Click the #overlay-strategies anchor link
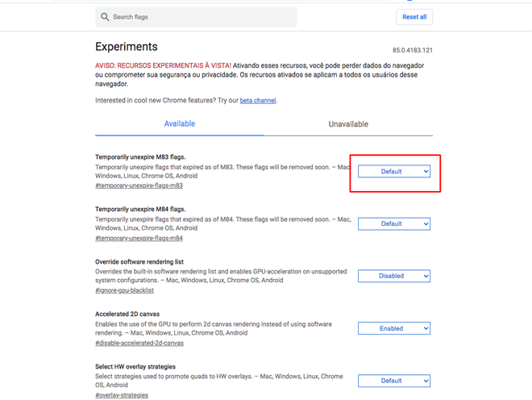Image resolution: width=532 pixels, height=400 pixels. coord(122,396)
